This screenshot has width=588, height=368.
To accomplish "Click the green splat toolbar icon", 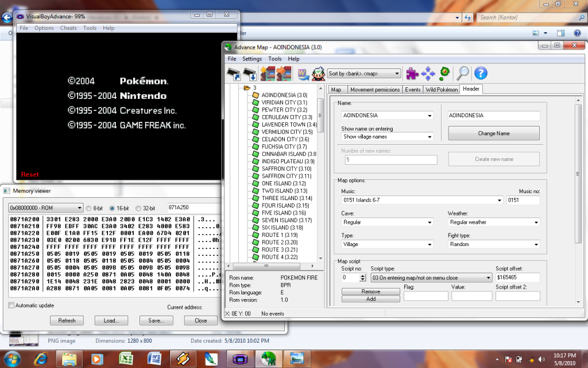I will pos(444,73).
